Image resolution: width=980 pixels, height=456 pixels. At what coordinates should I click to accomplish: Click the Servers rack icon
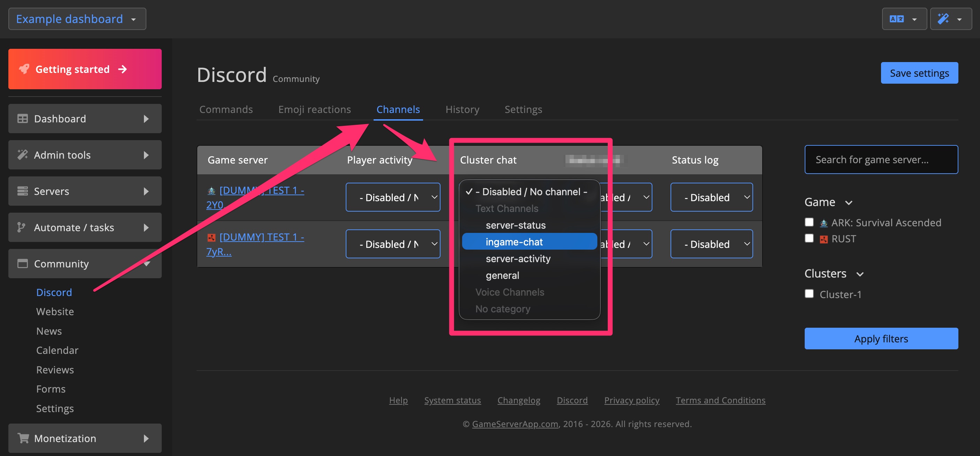click(x=22, y=191)
